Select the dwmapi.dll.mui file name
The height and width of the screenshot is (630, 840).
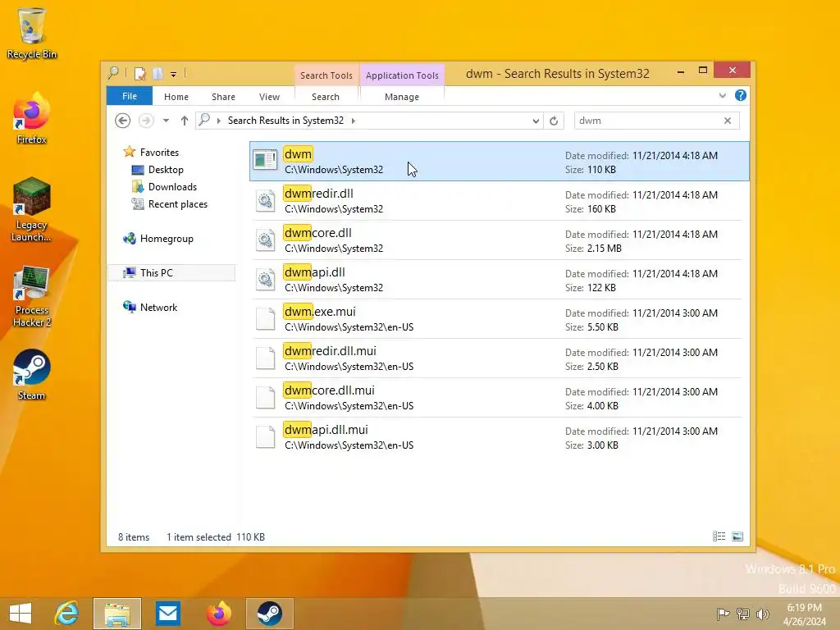[x=326, y=430]
